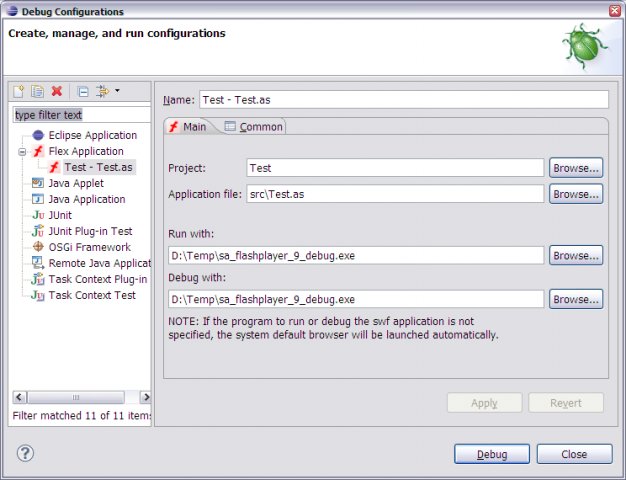Image resolution: width=626 pixels, height=480 pixels.
Task: Open the filter icon's dropdown arrow
Action: pos(117,91)
